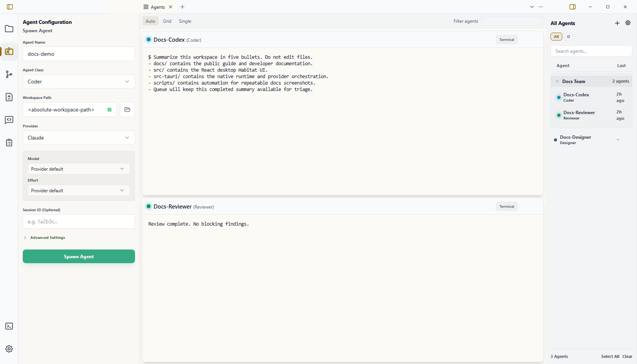Viewport: 637px width, 364px height.
Task: Open the file diff sidebar icon
Action: pos(9,97)
